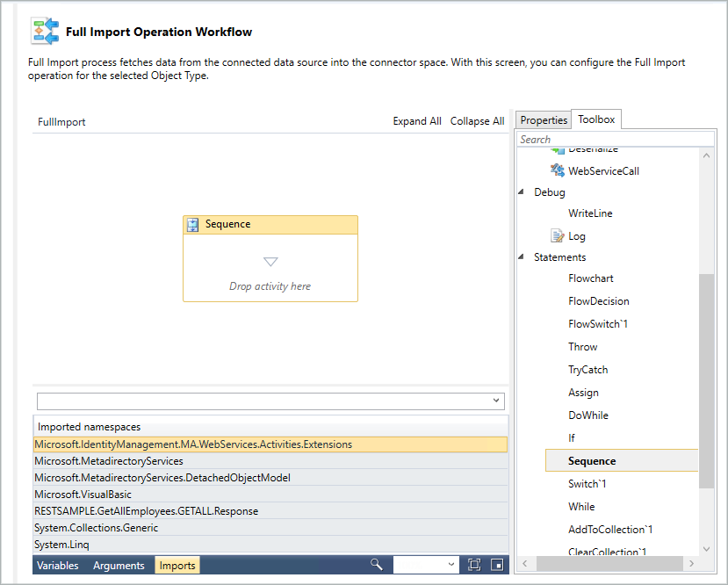Viewport: 728px width, 585px height.
Task: Select If in the Toolbox
Action: coord(572,437)
